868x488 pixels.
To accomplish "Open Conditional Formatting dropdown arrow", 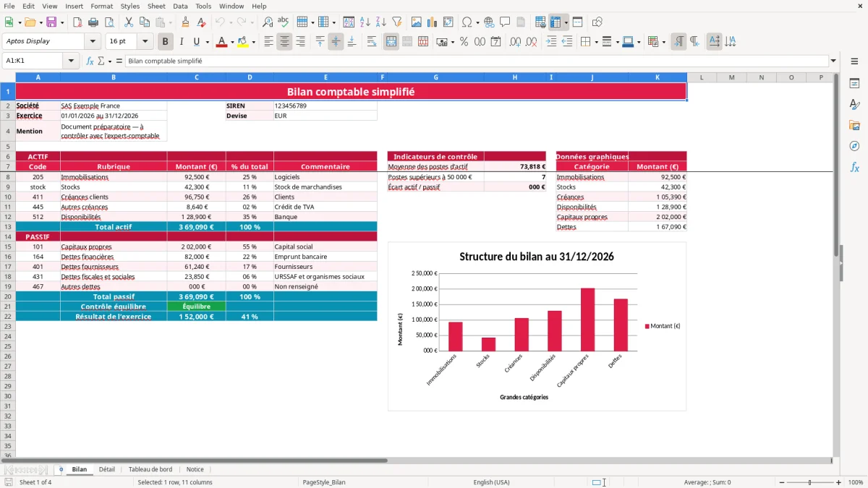I will 663,42.
